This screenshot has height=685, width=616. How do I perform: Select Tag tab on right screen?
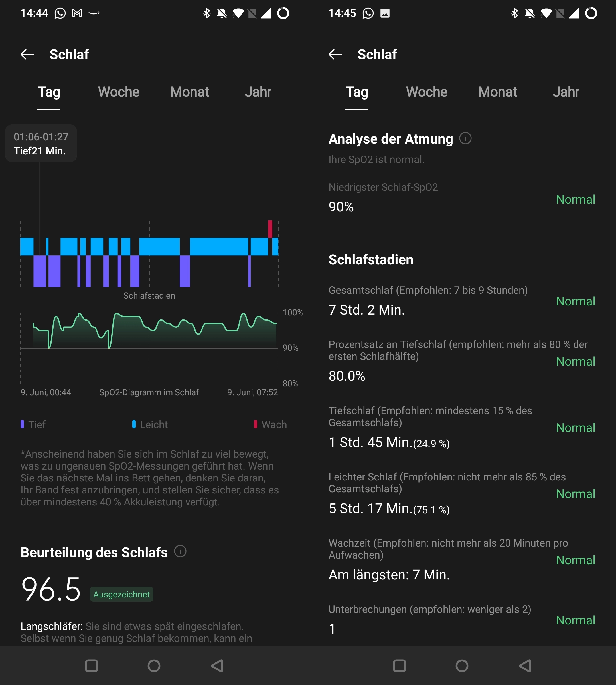point(357,92)
